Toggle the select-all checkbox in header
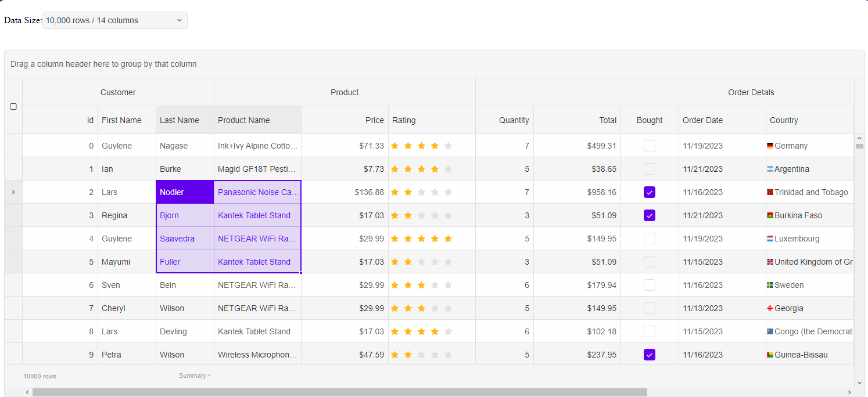Screen dimensions: 868x397 point(13,107)
